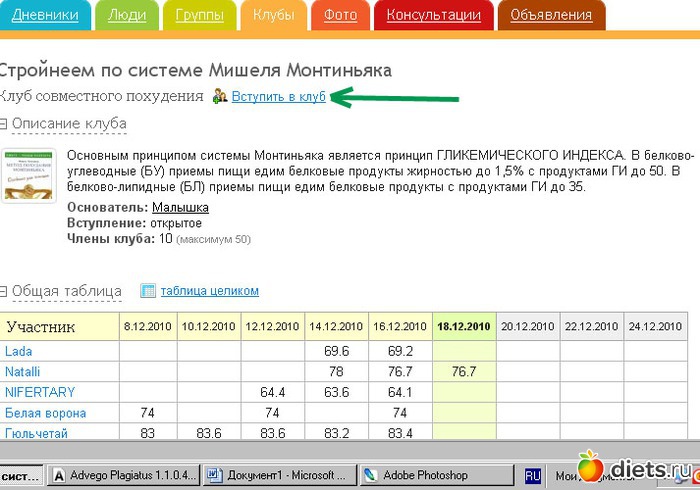Switch to the Объявления tab
This screenshot has width=700, height=490.
[551, 15]
